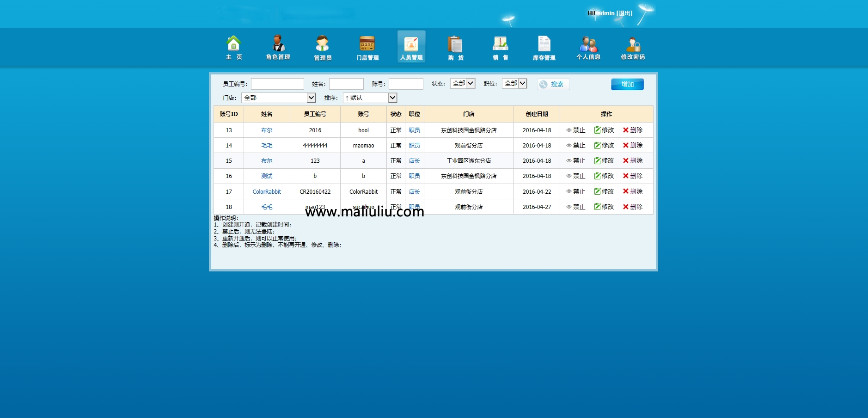Switch to the 人员管理 tab
Image resolution: width=868 pixels, height=418 pixels.
411,46
